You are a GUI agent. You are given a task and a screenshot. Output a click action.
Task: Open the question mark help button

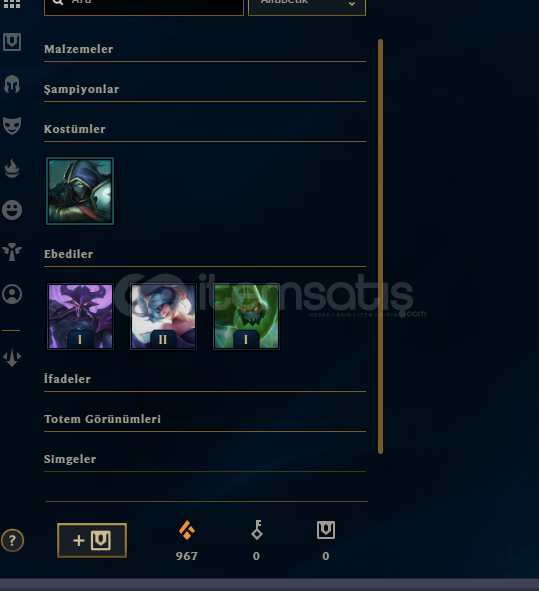[12, 540]
